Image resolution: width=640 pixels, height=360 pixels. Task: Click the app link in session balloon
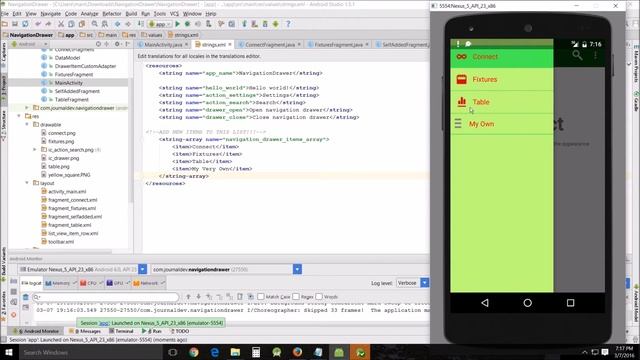[x=104, y=323]
